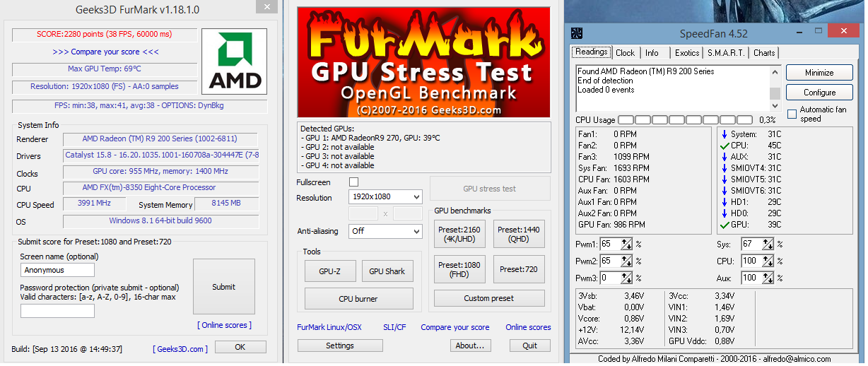Image resolution: width=868 pixels, height=366 pixels.
Task: Run the Preset:2160 (4K/UHD) benchmark
Action: (459, 235)
